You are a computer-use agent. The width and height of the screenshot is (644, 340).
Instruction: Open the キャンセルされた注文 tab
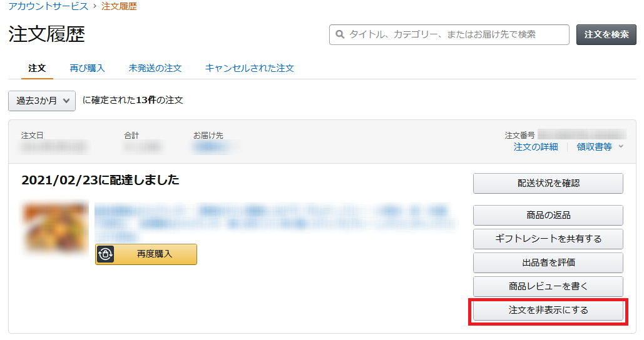coord(249,68)
